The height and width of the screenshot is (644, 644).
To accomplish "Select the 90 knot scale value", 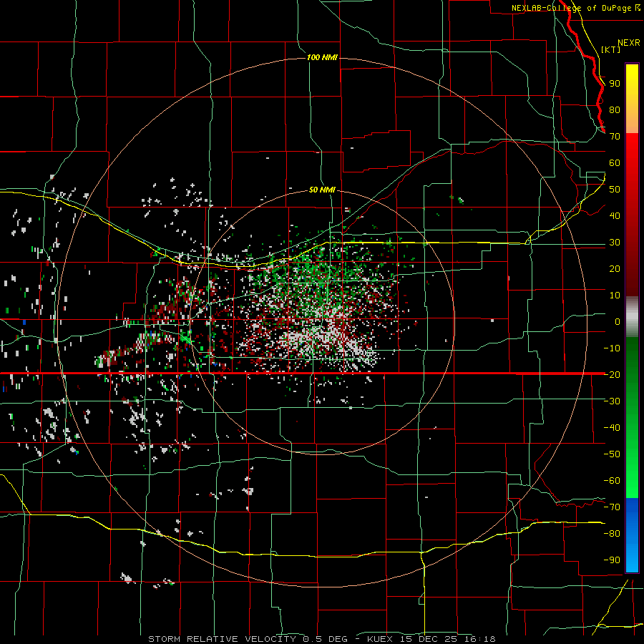I will (615, 84).
